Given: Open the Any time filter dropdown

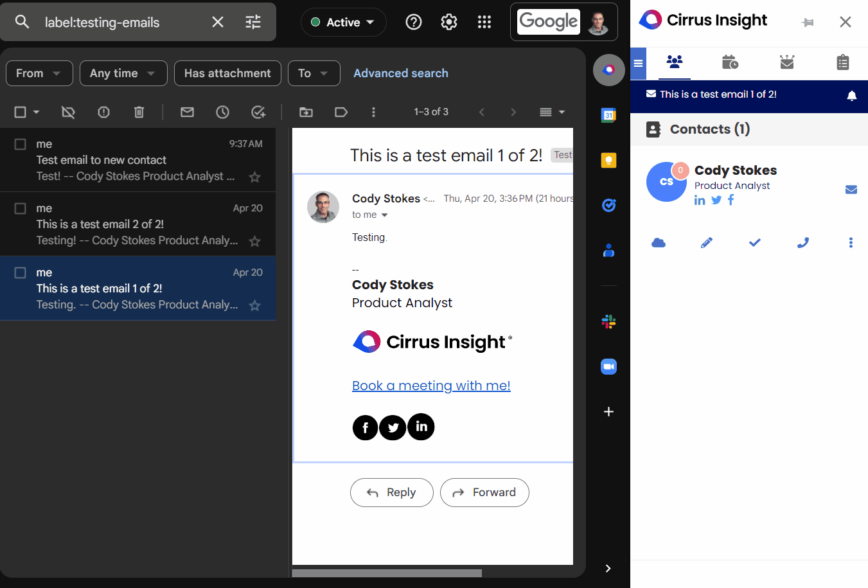Looking at the screenshot, I should [123, 73].
